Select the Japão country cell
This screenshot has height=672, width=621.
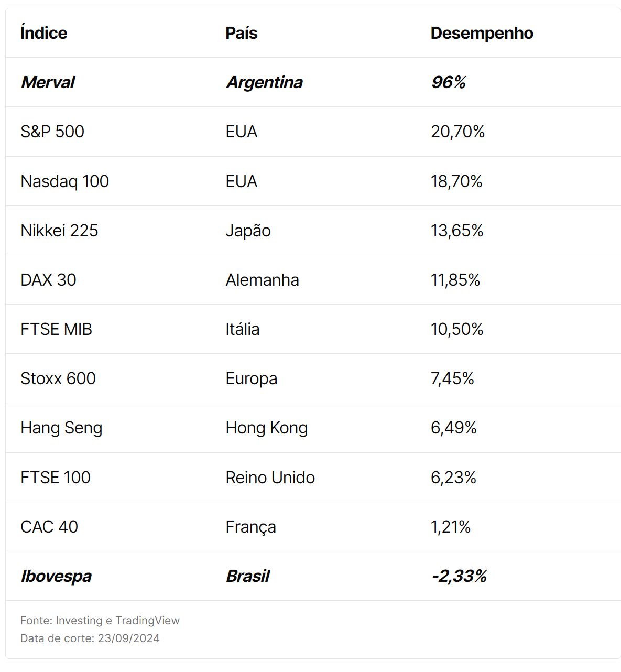248,231
